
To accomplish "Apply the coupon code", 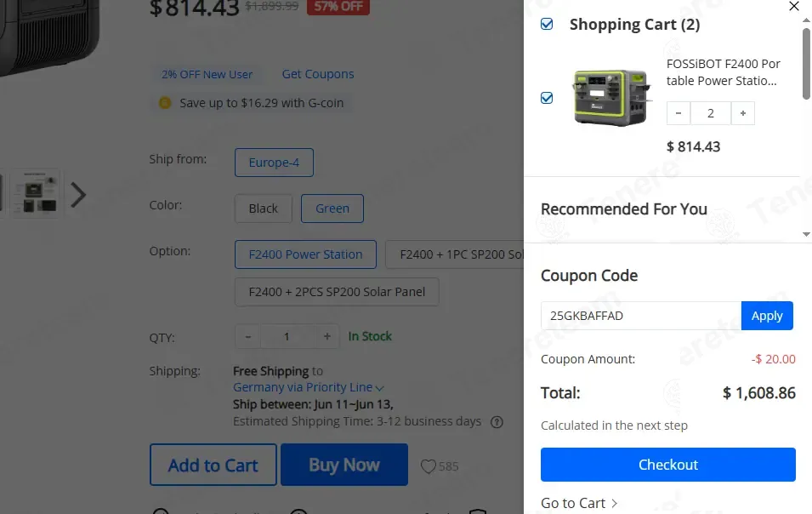I will 767,316.
